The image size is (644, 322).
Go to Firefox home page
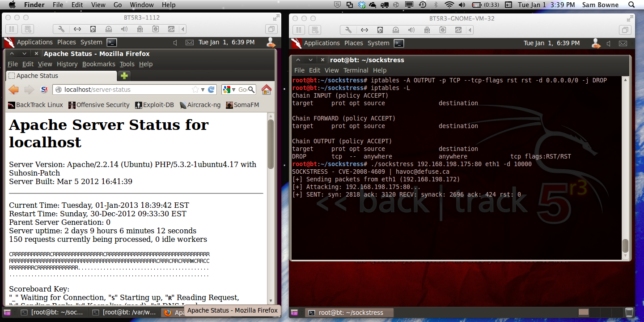[267, 90]
